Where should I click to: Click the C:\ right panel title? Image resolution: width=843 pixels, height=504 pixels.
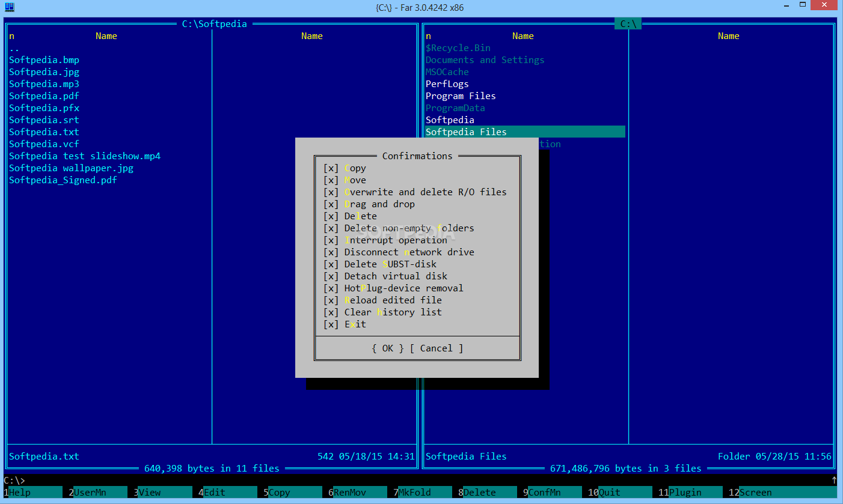(628, 24)
